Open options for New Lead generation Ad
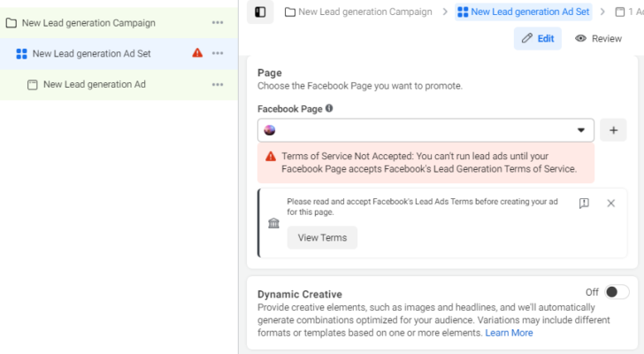Screen dimensions: 644x354 click(x=218, y=85)
